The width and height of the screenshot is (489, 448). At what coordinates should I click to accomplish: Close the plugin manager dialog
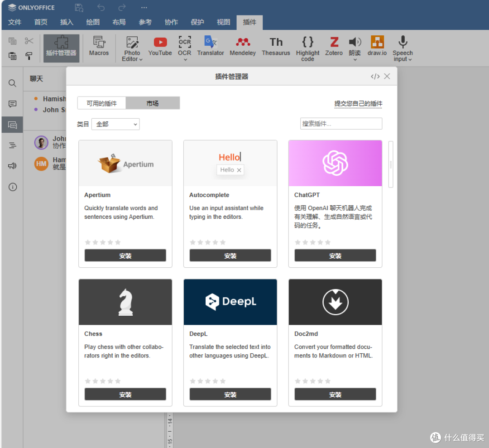point(387,76)
